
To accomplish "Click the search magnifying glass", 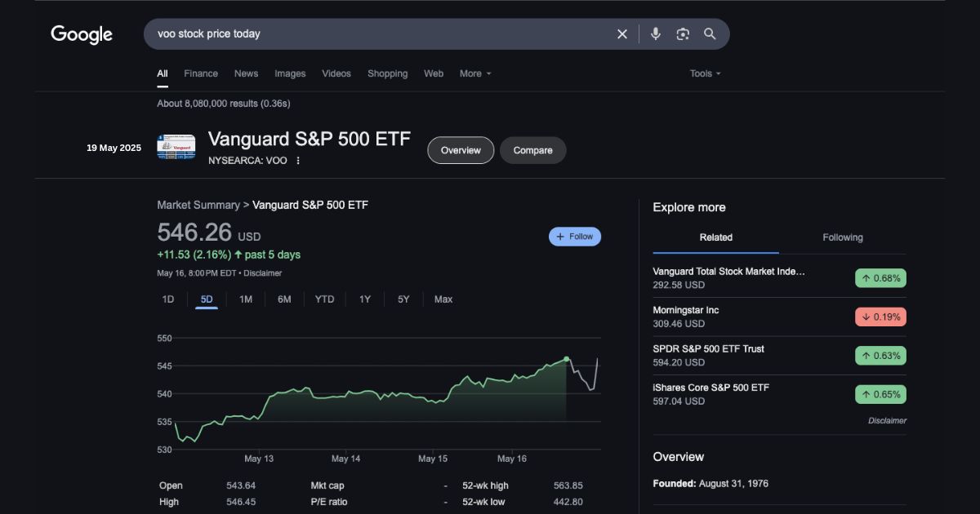I will [709, 33].
